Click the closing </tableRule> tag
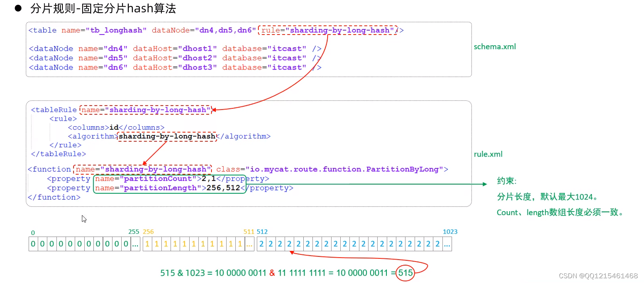Viewport: 644px width, 283px height. tap(58, 154)
